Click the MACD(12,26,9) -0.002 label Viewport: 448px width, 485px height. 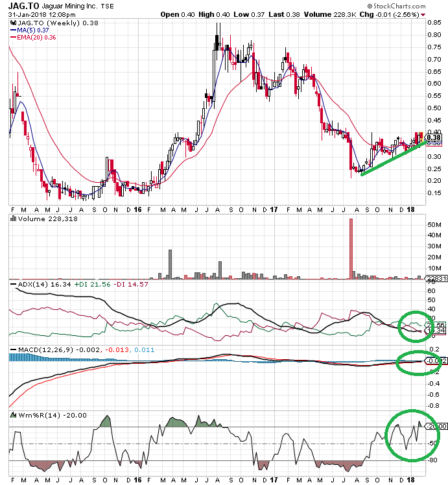click(x=59, y=350)
